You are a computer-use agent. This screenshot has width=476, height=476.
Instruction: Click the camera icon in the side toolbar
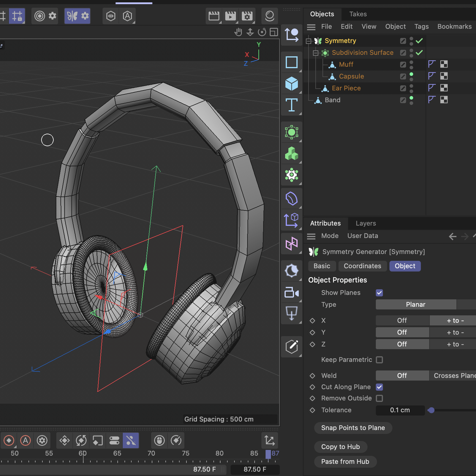click(x=292, y=292)
